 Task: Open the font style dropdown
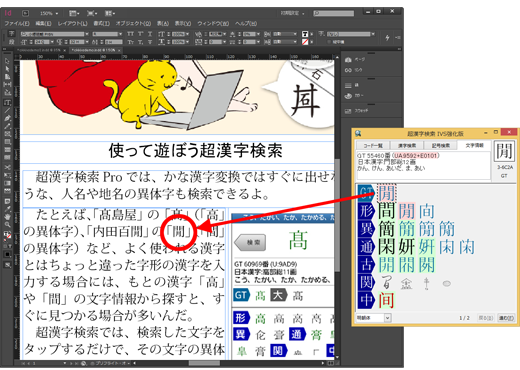tap(120, 34)
